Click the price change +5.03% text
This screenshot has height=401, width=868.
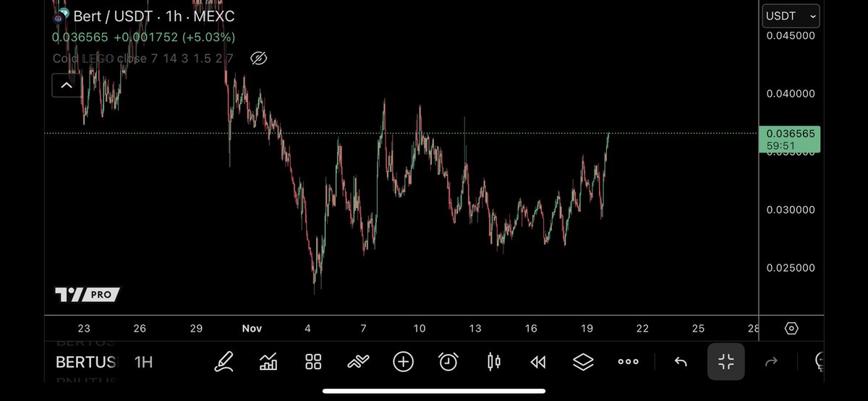click(208, 37)
